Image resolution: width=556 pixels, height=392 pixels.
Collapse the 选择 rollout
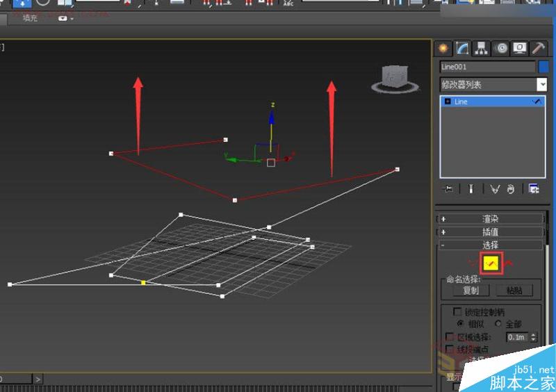[491, 245]
